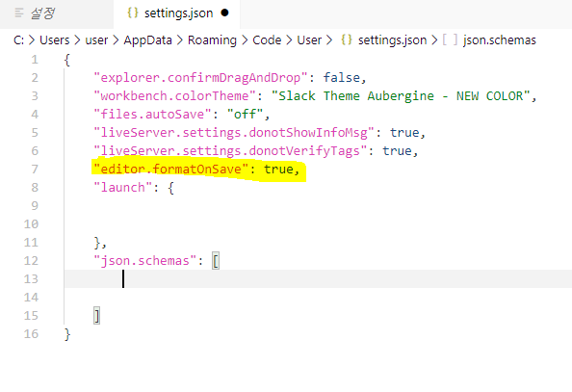Click the true value on line 7

278,170
